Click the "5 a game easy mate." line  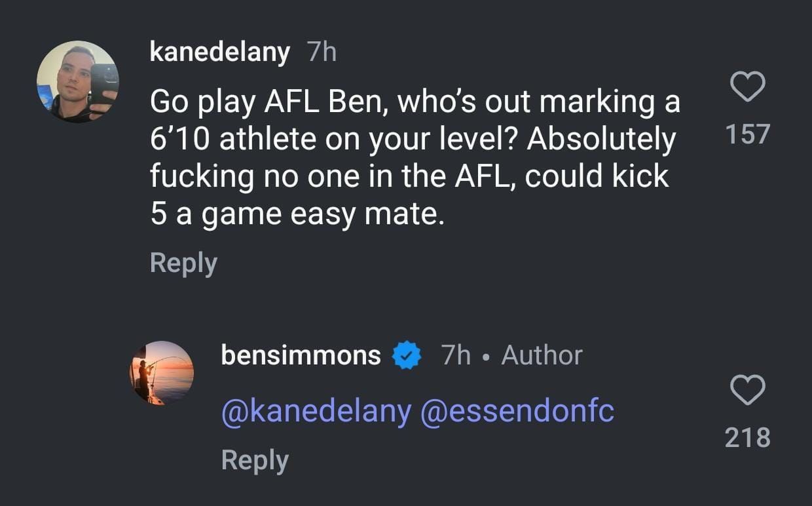(297, 214)
